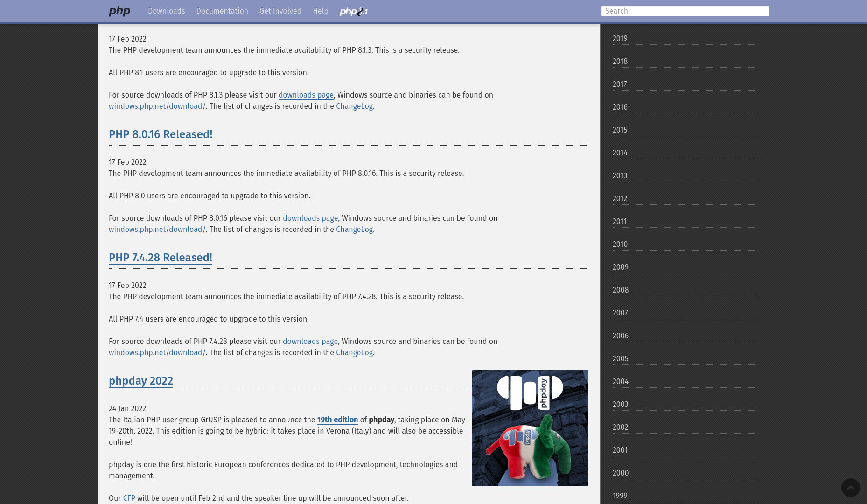867x504 pixels.
Task: Open the 2019 news archive
Action: (685, 39)
